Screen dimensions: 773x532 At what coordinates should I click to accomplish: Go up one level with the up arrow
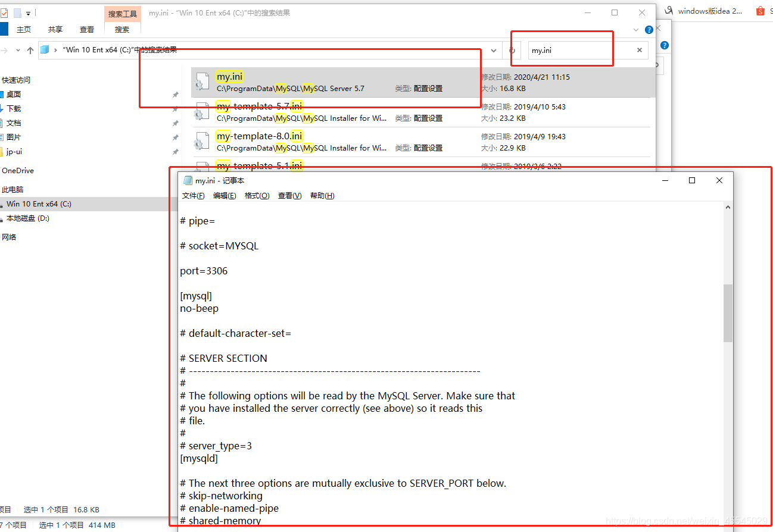point(30,51)
